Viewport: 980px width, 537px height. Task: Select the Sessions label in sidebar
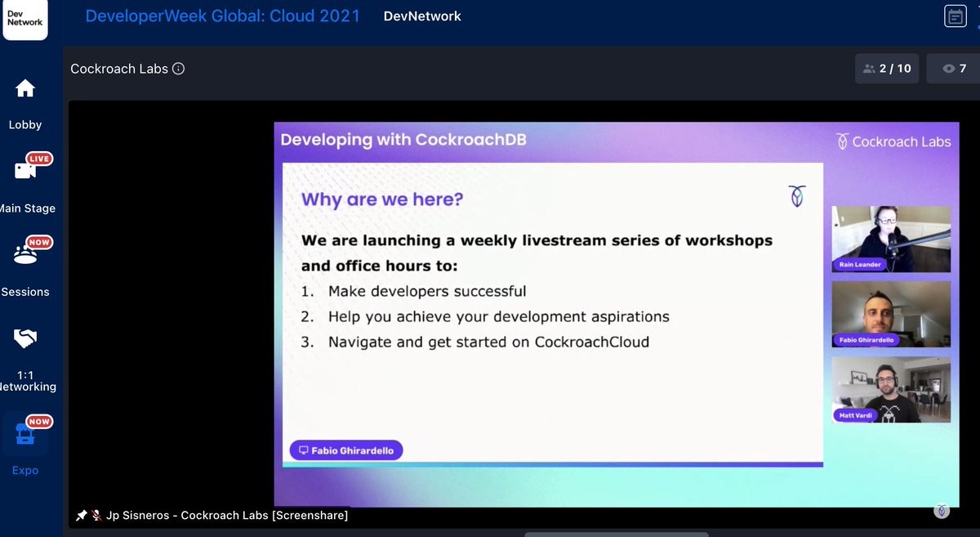(25, 292)
